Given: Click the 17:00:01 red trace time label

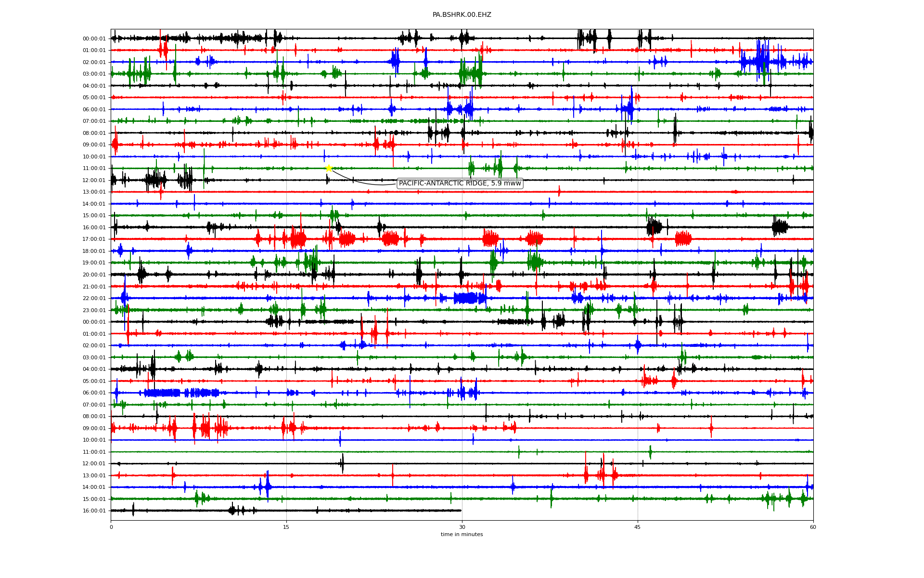Looking at the screenshot, I should [94, 239].
